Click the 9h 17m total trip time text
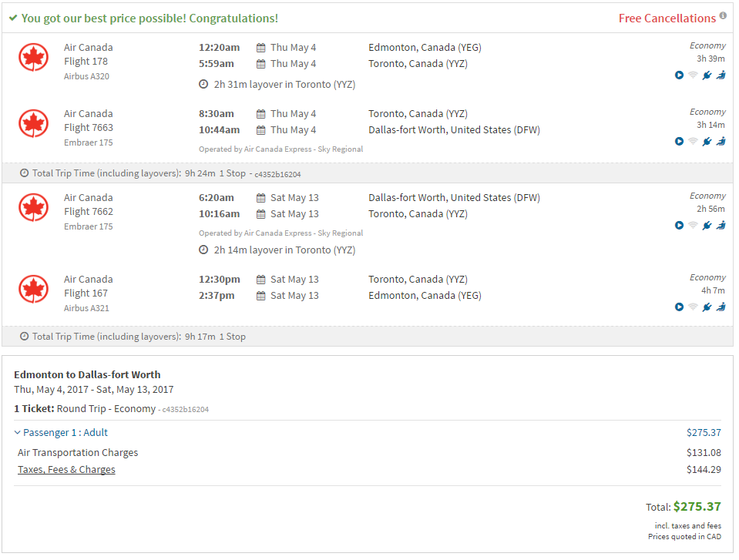 point(200,337)
